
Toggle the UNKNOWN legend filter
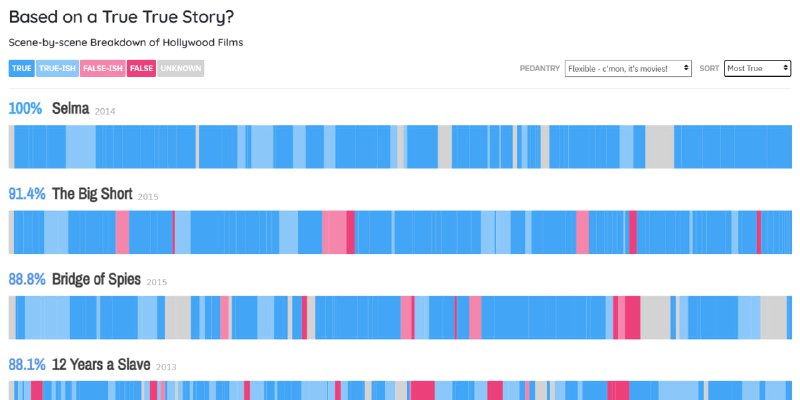click(181, 68)
